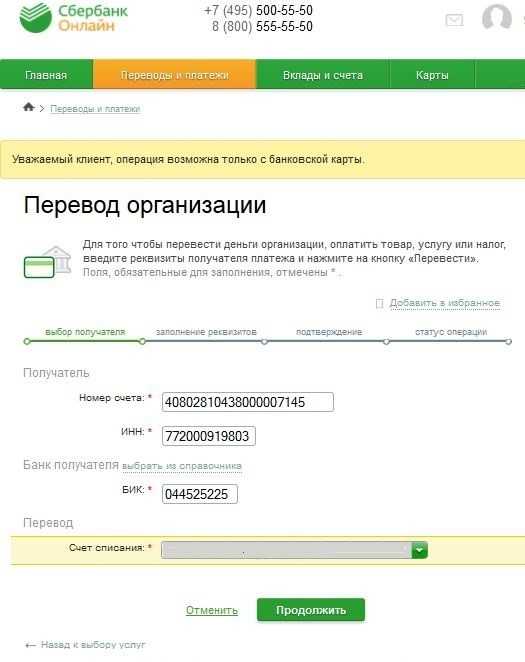This screenshot has height=662, width=525.
Task: Open the mail envelope icon
Action: coord(455,20)
